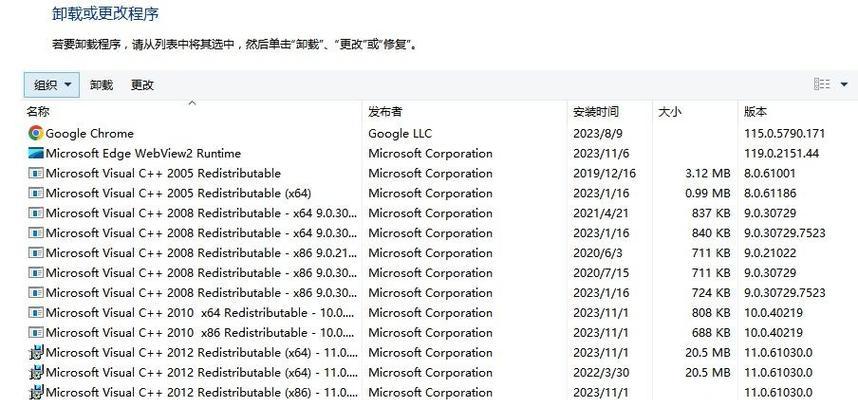Click the size value 837 KB
The image size is (858, 400).
(x=711, y=213)
